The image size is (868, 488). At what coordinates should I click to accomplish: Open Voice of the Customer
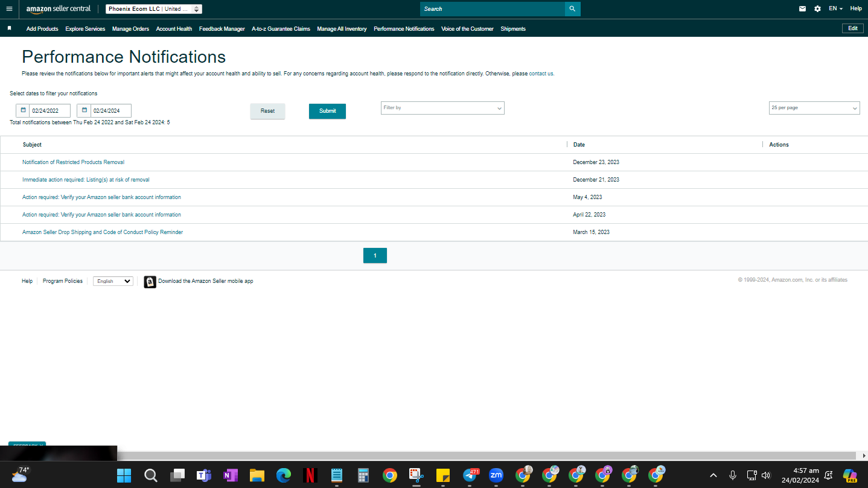tap(467, 29)
